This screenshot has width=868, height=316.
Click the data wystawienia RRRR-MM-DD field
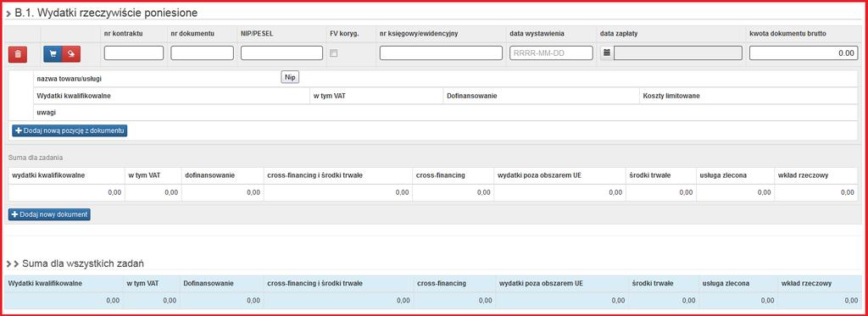(551, 53)
